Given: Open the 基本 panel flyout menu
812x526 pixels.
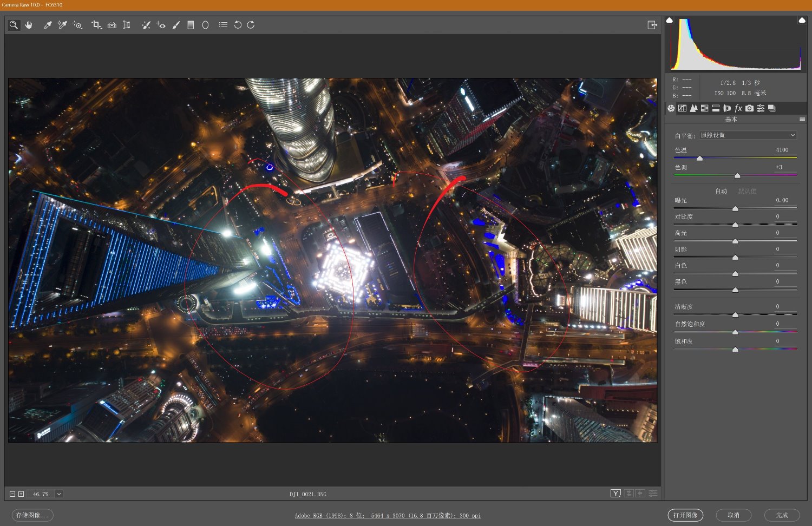Looking at the screenshot, I should 802,119.
